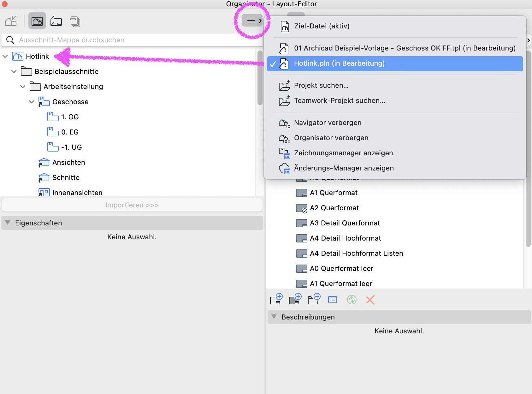Select the Hotlink project tree item
The image size is (532, 394).
click(31, 56)
